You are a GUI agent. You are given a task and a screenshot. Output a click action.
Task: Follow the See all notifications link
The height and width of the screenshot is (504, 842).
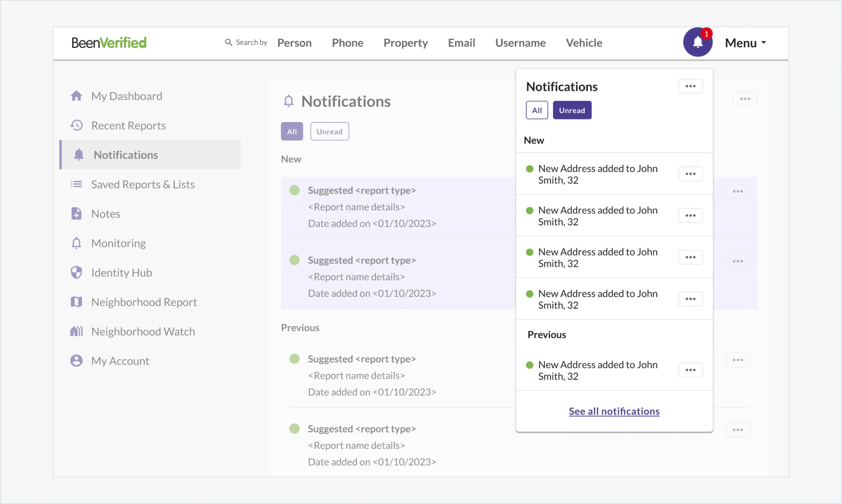614,411
